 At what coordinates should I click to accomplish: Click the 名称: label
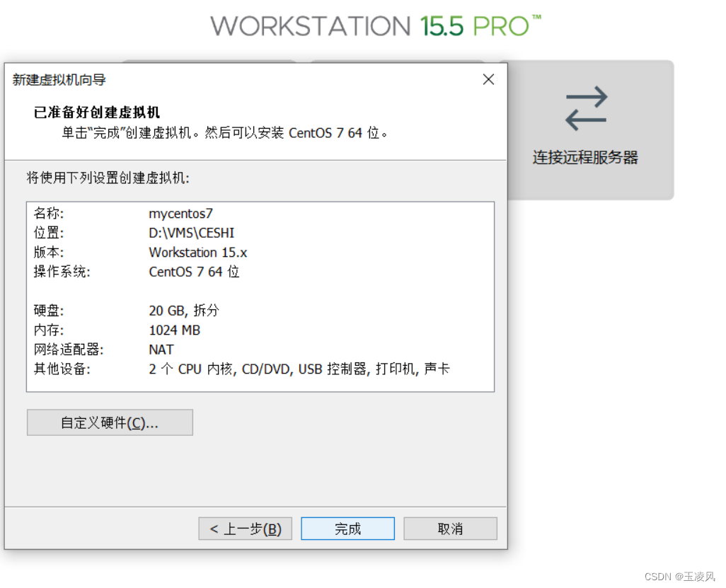pos(49,214)
